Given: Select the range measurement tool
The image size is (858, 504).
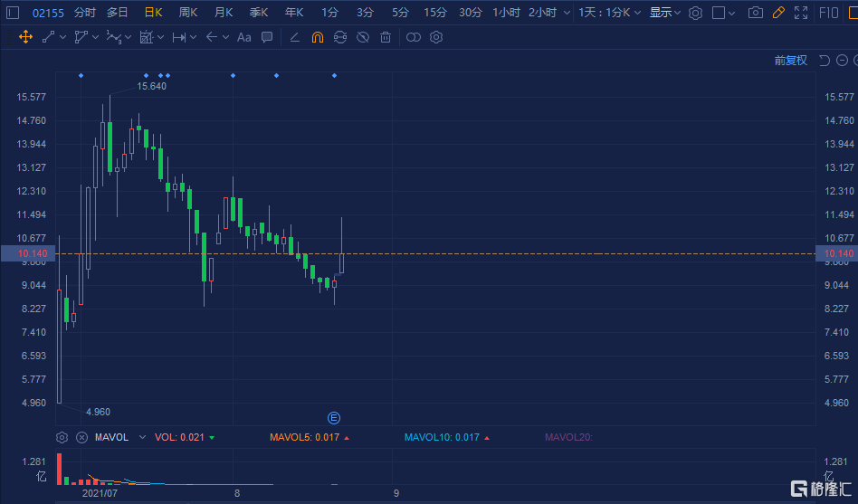Looking at the screenshot, I should [178, 37].
